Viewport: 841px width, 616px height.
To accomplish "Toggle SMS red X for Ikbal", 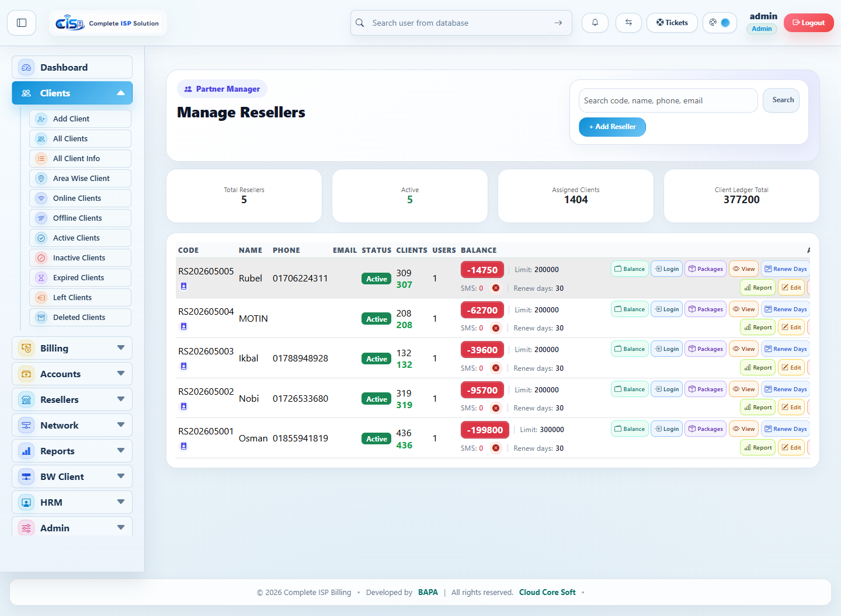I will point(495,368).
